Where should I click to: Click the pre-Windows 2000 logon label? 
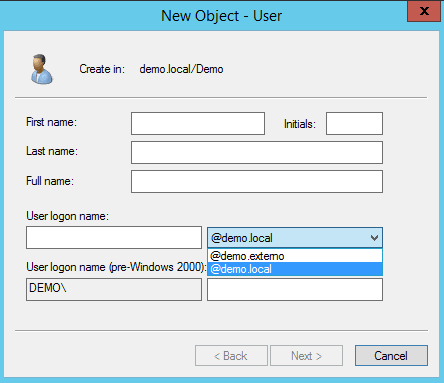(x=116, y=267)
